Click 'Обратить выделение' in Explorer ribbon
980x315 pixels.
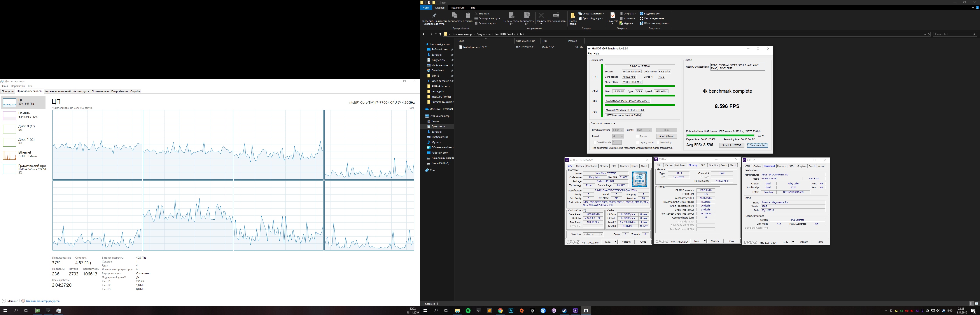pos(654,23)
